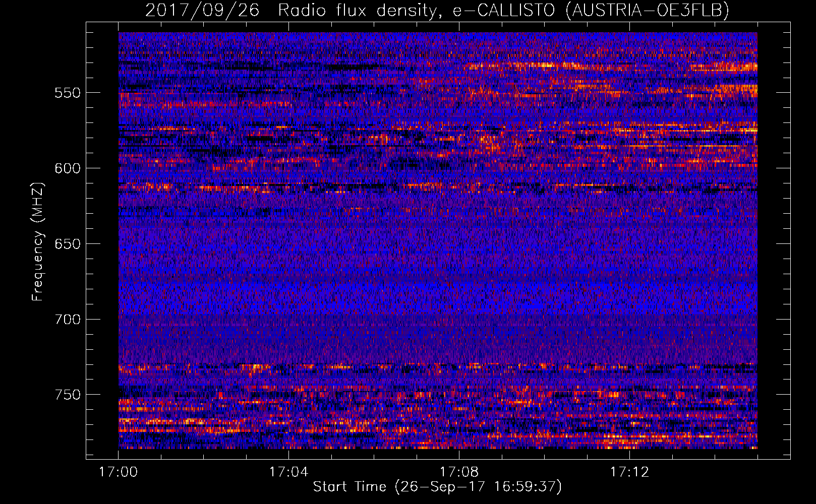Click the Frequency (MHZ) axis title
The image size is (816, 504).
tap(38, 241)
